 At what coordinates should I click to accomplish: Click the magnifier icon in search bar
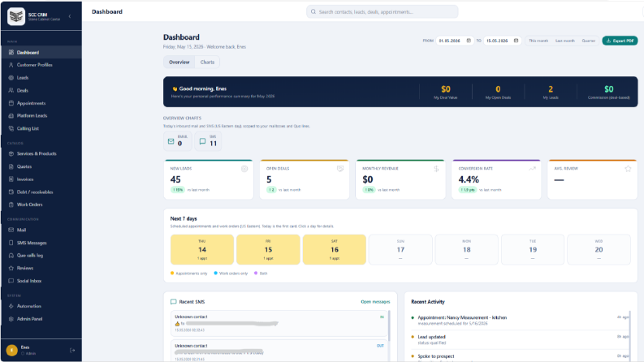[313, 11]
